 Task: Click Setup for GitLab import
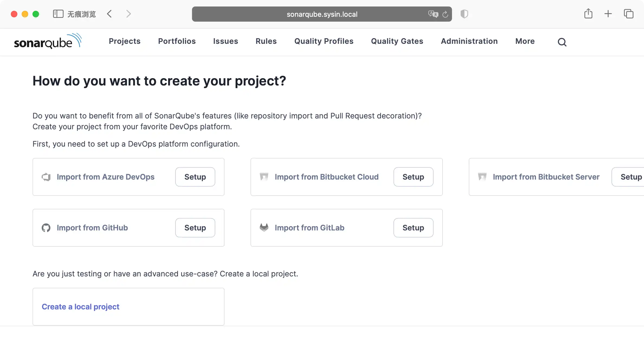coord(413,227)
